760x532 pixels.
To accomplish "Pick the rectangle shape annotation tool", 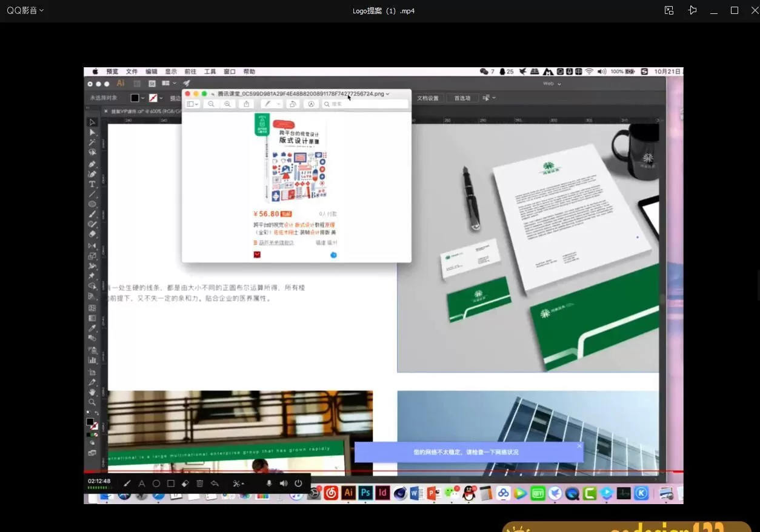I will click(171, 484).
